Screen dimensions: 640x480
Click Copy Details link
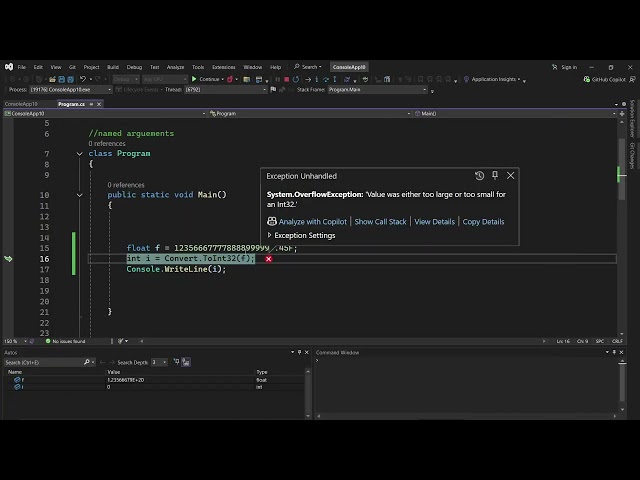(x=483, y=222)
